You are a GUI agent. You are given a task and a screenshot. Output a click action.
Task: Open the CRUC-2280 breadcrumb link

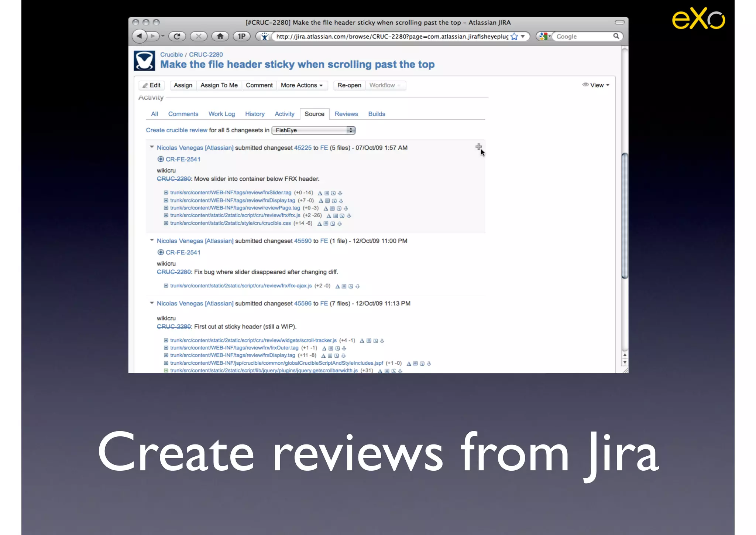click(206, 54)
